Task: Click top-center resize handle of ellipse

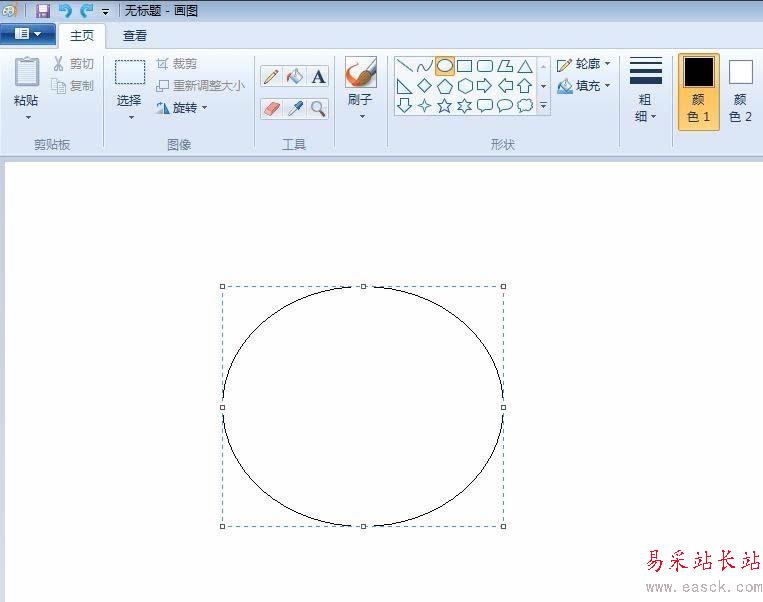Action: click(363, 286)
